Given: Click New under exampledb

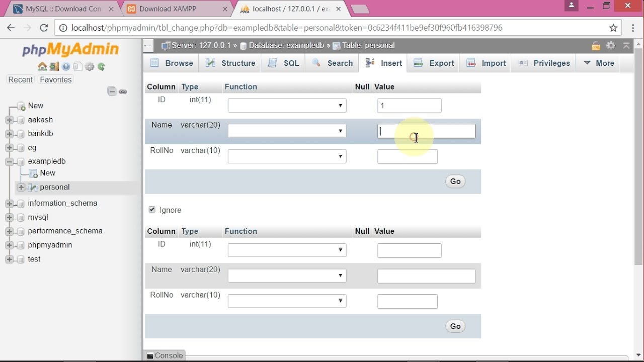Looking at the screenshot, I should [48, 173].
